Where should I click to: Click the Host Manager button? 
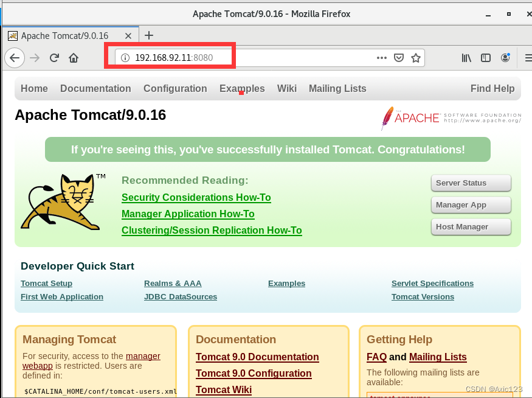471,226
